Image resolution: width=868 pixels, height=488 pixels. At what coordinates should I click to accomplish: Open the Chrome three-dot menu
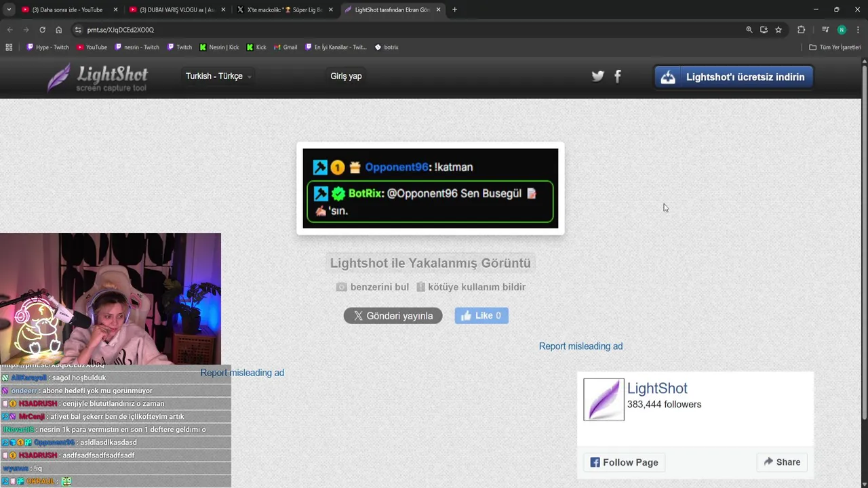pos(858,30)
